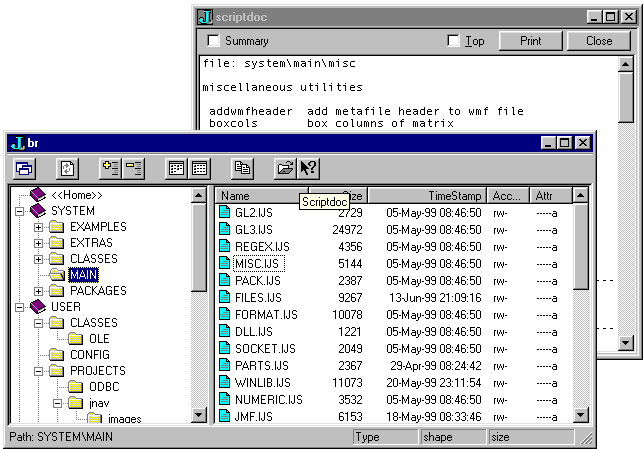Click the refresh toolbar icon
644x450 pixels.
click(67, 169)
